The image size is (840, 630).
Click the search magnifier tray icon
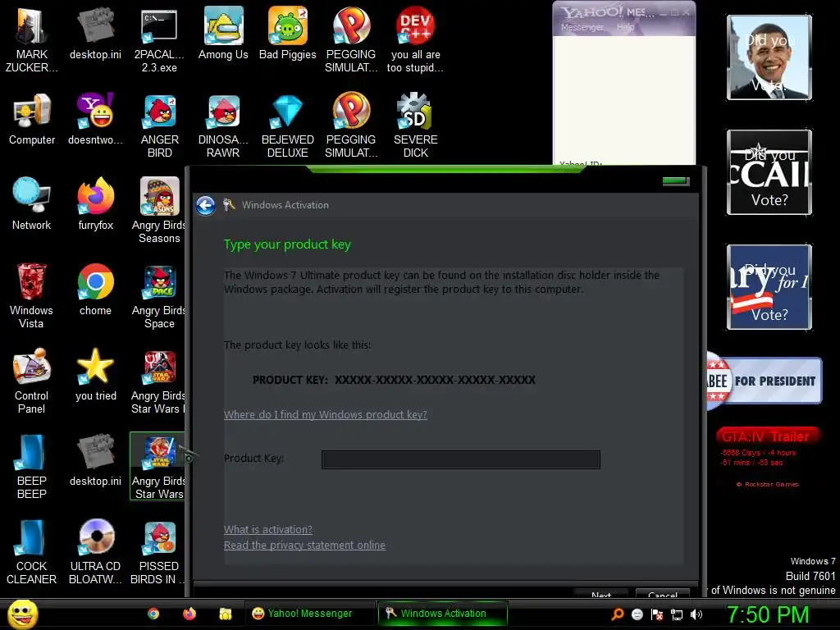617,614
